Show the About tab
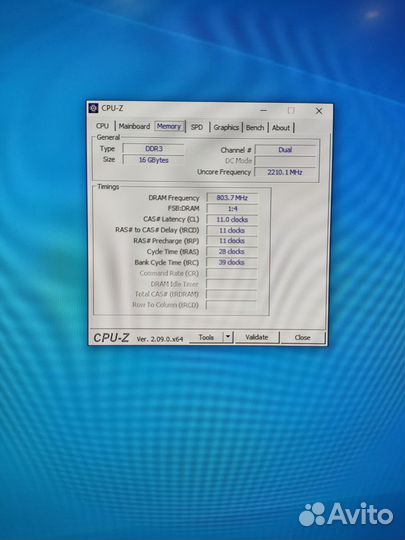 [x=281, y=128]
